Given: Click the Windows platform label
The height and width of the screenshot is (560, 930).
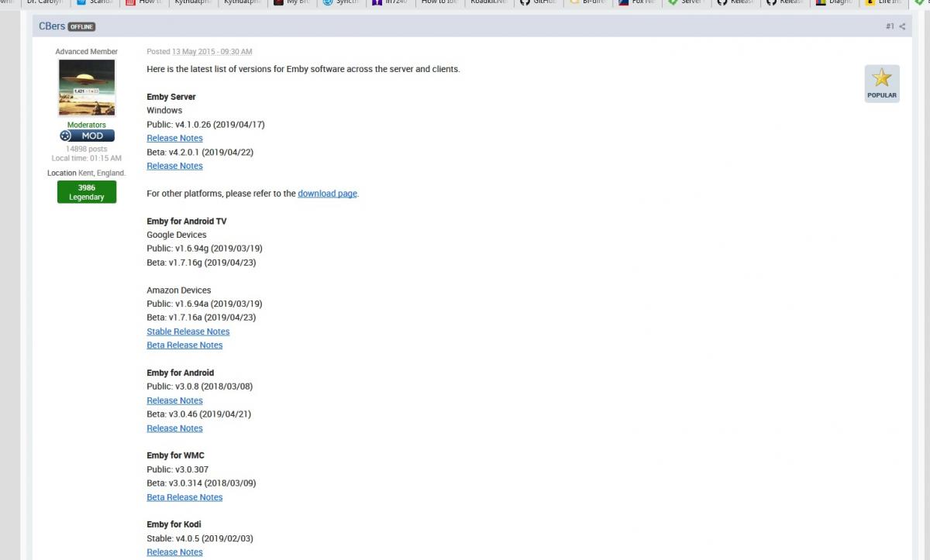Looking at the screenshot, I should [x=164, y=111].
